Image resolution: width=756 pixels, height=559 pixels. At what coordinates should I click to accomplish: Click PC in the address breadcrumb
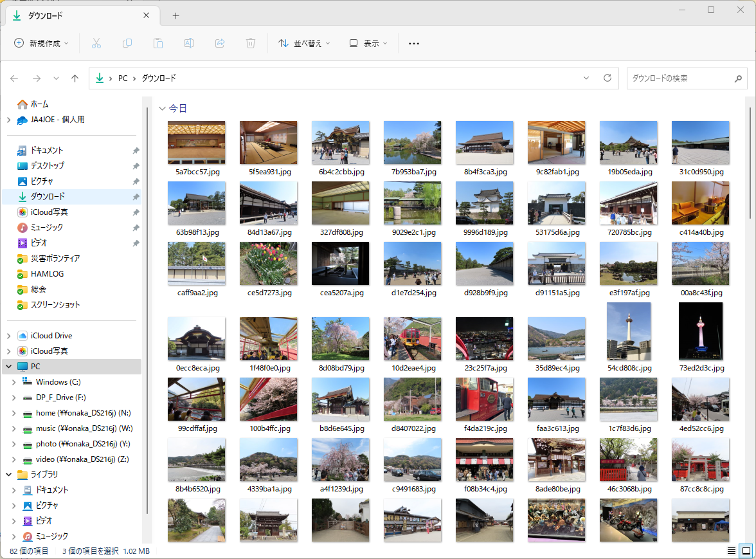tap(123, 78)
